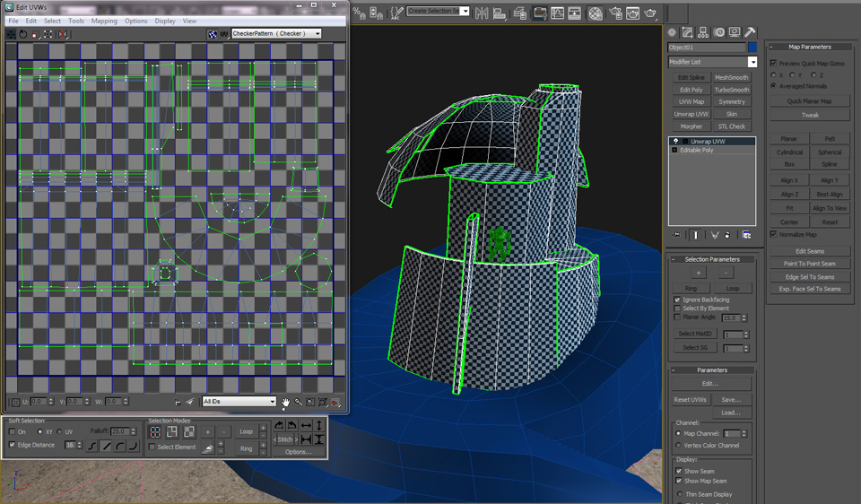The width and height of the screenshot is (861, 504).
Task: Open the Utilities hammer tab
Action: pyautogui.click(x=750, y=32)
